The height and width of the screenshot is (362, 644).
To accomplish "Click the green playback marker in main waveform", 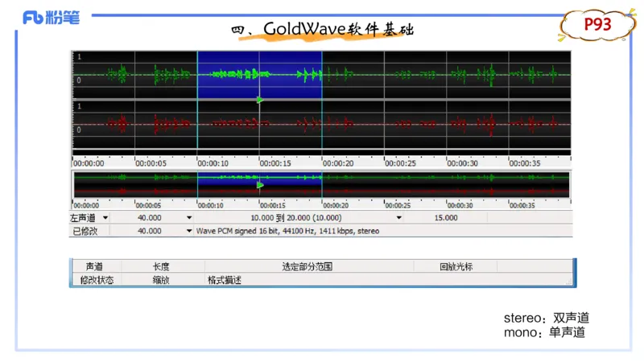I will click(260, 100).
